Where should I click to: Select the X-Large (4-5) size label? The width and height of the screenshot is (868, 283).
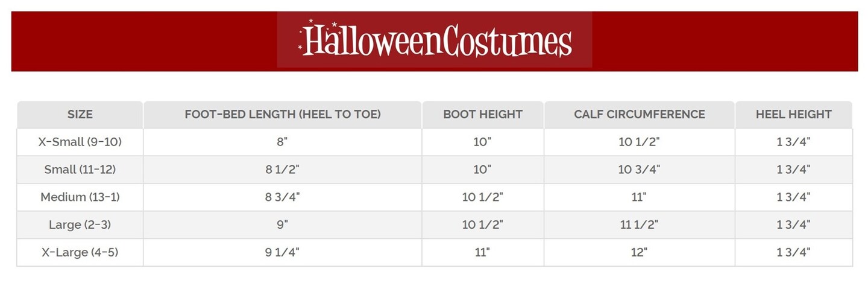80,253
